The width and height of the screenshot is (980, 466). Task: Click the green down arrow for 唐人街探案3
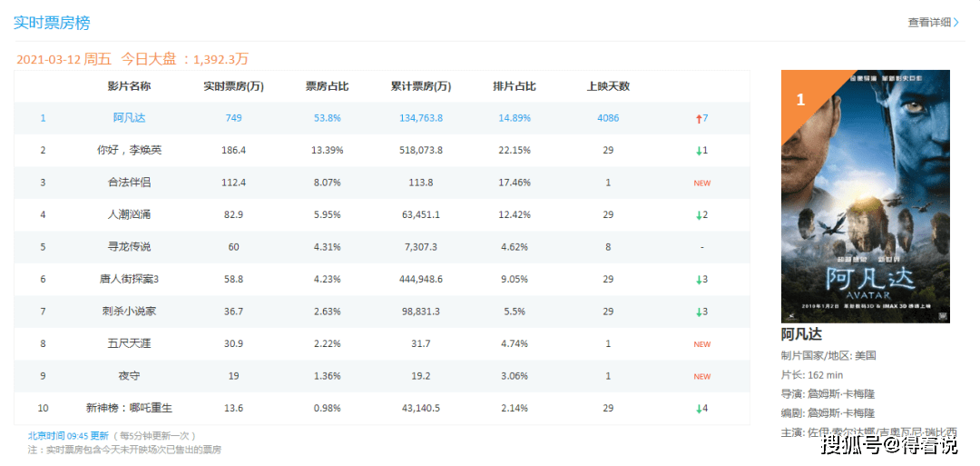[x=699, y=280]
